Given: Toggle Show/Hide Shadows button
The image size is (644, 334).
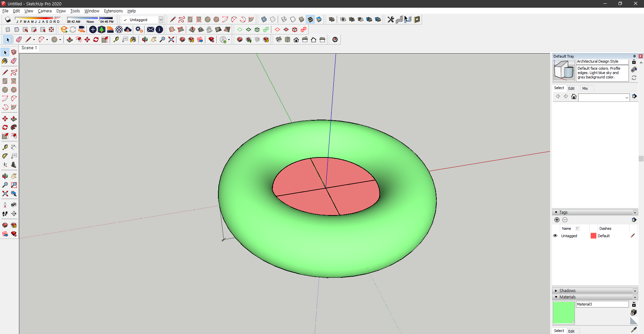Looking at the screenshot, I should coord(8,19).
